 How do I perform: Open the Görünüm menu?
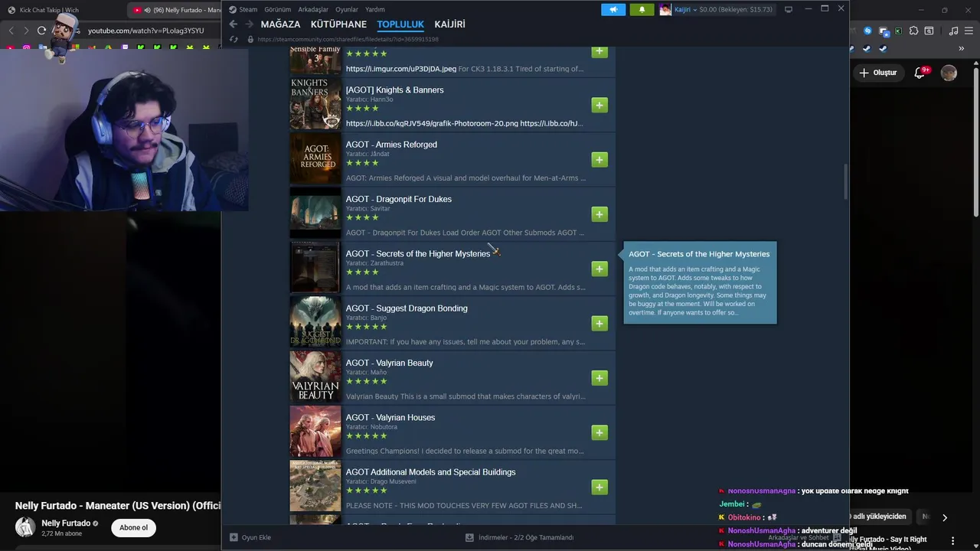pyautogui.click(x=277, y=9)
